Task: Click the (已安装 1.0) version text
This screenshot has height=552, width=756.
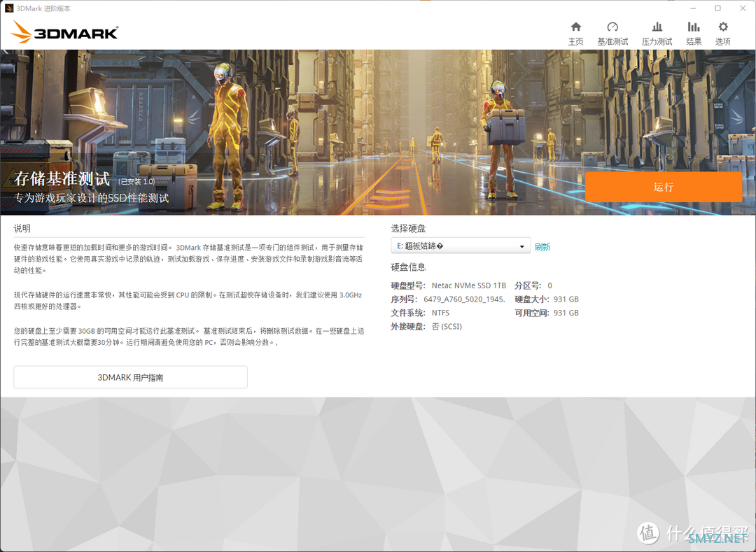Action: tap(137, 182)
